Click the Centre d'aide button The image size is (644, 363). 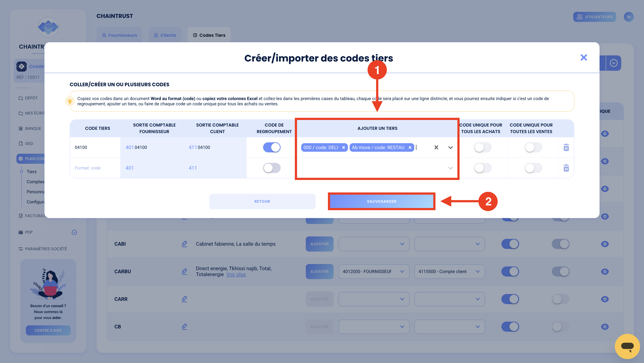[48, 330]
